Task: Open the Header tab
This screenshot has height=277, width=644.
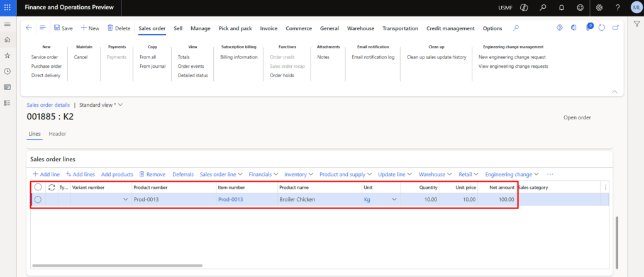Action: [57, 134]
